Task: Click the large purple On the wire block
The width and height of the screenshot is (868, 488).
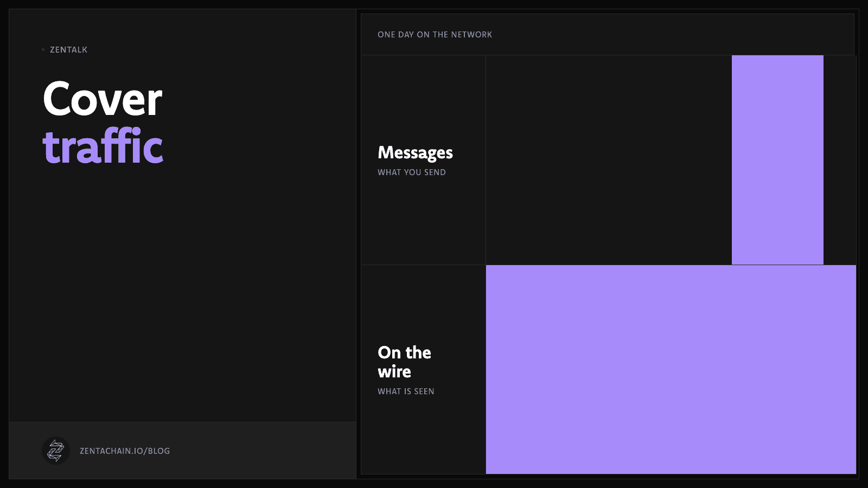Action: 671,369
